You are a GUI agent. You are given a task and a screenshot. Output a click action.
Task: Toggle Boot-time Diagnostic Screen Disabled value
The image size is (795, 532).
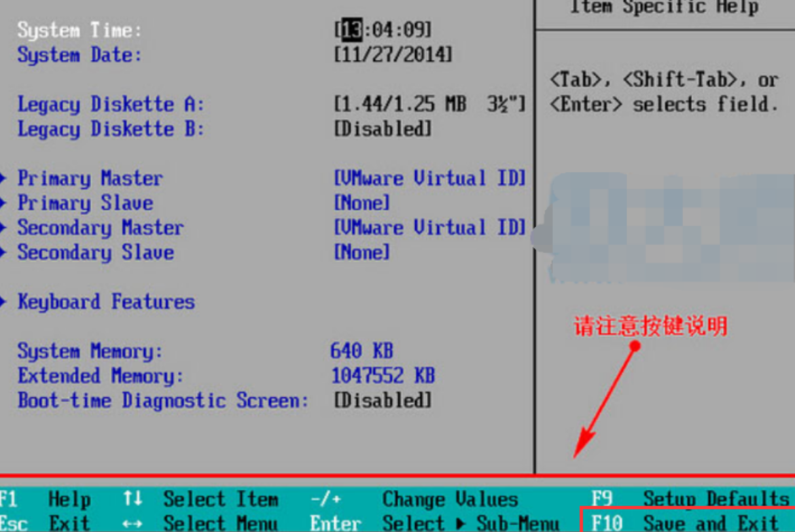(x=383, y=400)
